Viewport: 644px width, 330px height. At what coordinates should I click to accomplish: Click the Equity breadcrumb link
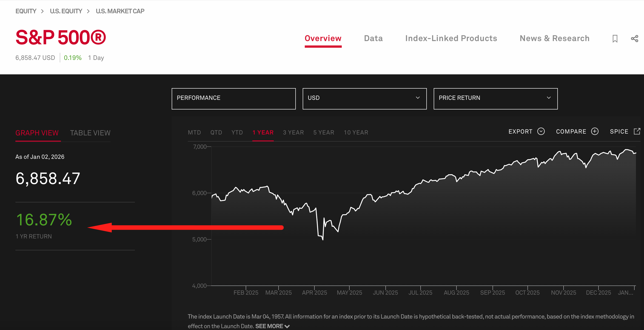click(26, 11)
